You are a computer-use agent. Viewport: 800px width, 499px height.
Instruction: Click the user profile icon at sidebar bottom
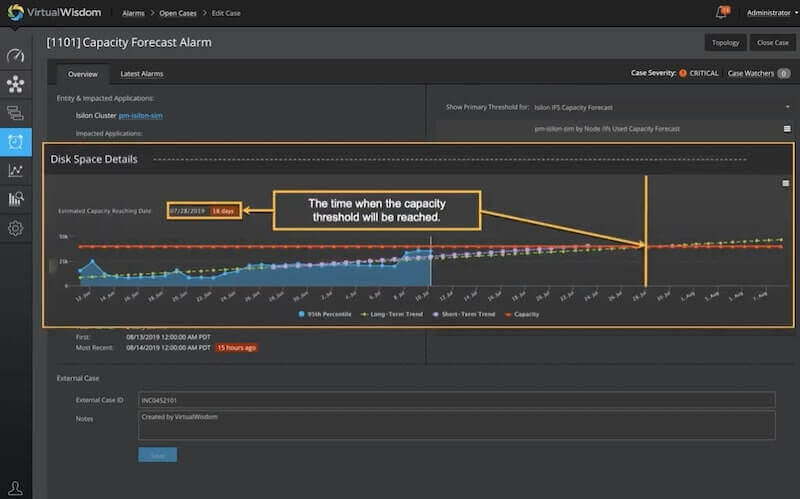[15, 488]
